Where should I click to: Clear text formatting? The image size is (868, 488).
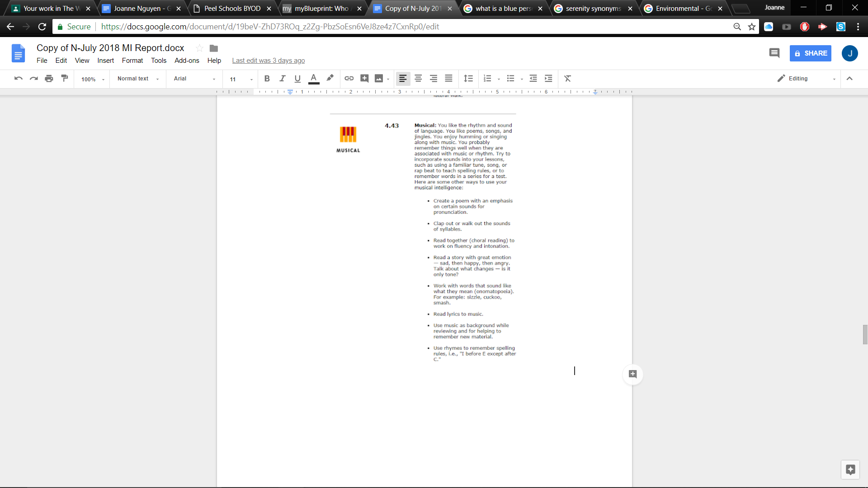coord(568,79)
